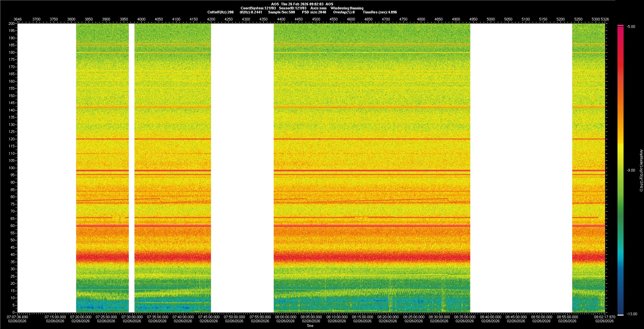Click the -9.00 label beside the color bar
Viewport: 644px width, 329px height.
coord(631,170)
